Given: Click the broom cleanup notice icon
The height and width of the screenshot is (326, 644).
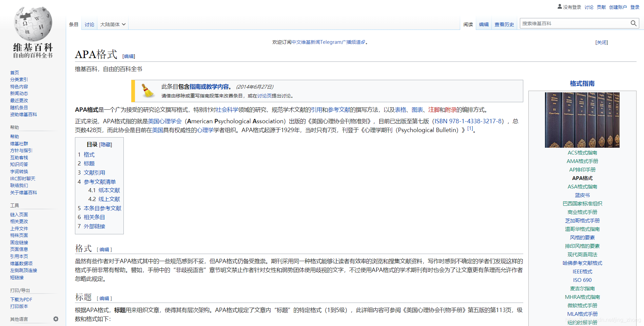Looking at the screenshot, I should pyautogui.click(x=148, y=91).
